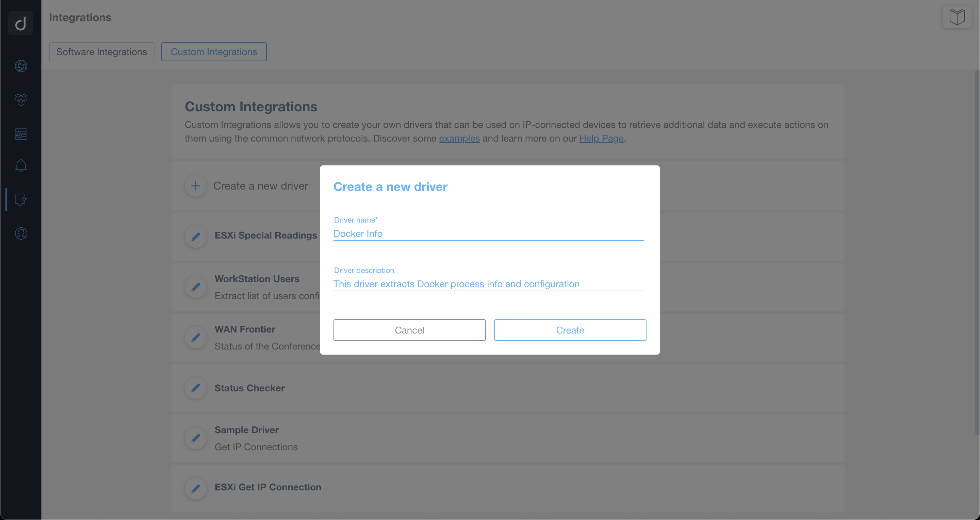Click the plus icon for Create a new driver
Viewport: 980px width, 520px height.
pos(196,185)
